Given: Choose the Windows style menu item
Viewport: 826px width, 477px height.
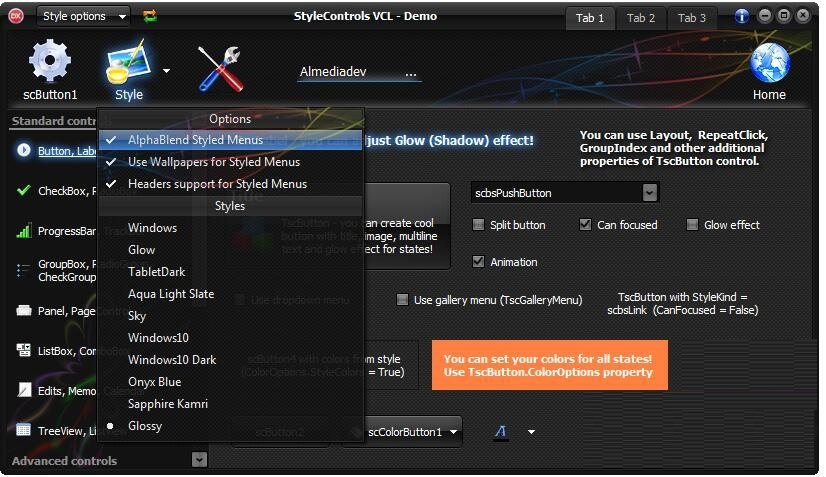Looking at the screenshot, I should pos(230,228).
